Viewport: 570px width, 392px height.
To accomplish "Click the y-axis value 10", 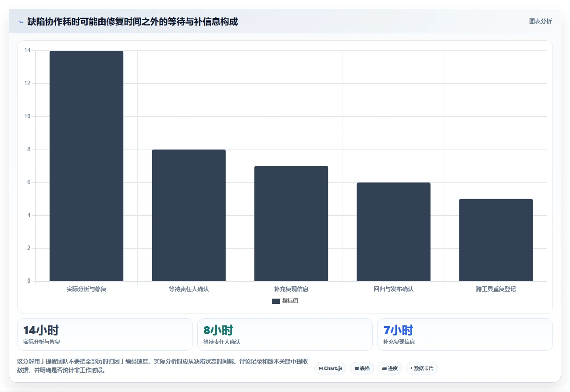I will click(x=27, y=116).
